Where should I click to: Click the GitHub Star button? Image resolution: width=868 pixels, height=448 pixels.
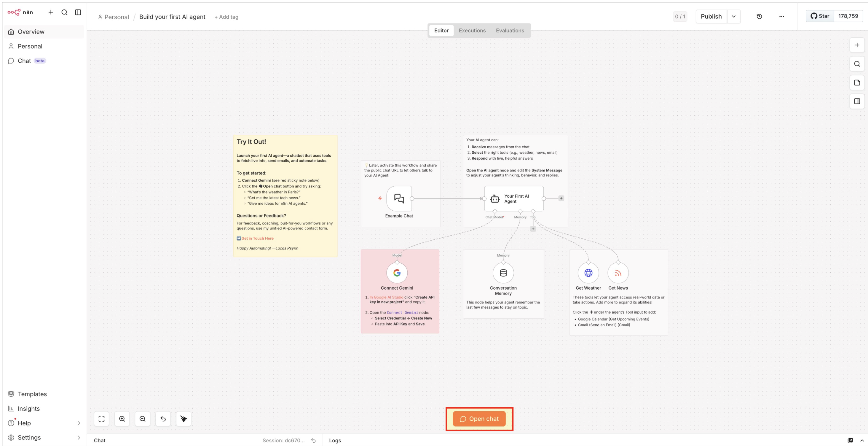coord(820,16)
